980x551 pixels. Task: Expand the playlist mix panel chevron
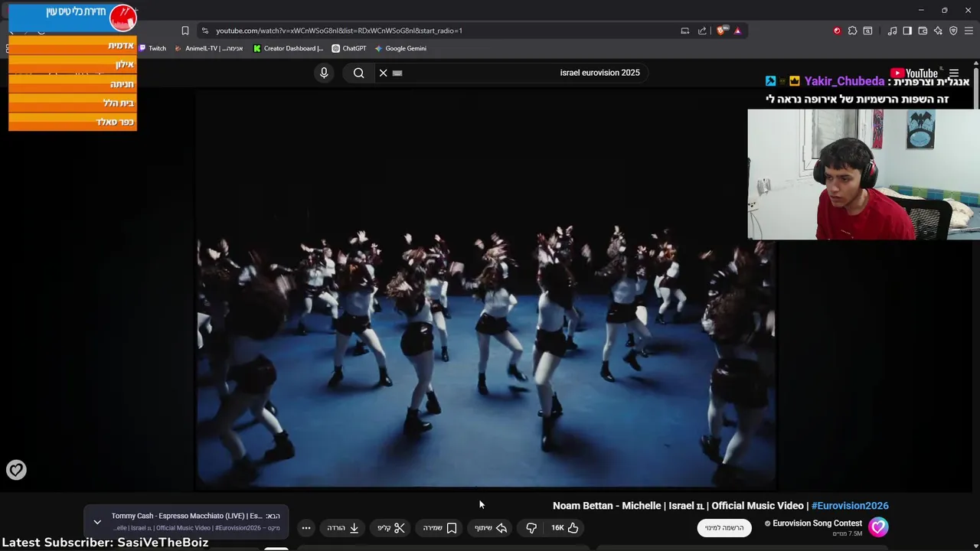[x=97, y=522]
